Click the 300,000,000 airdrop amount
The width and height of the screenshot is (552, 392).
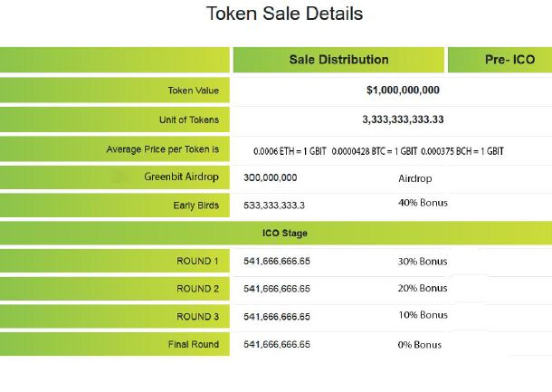pos(271,178)
